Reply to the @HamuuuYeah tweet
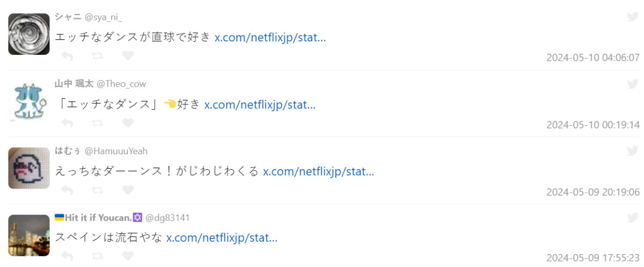The height and width of the screenshot is (267, 644). click(x=67, y=190)
